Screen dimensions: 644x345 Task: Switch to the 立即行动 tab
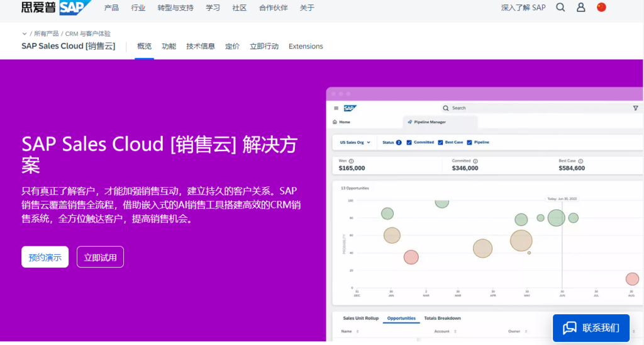pyautogui.click(x=264, y=46)
